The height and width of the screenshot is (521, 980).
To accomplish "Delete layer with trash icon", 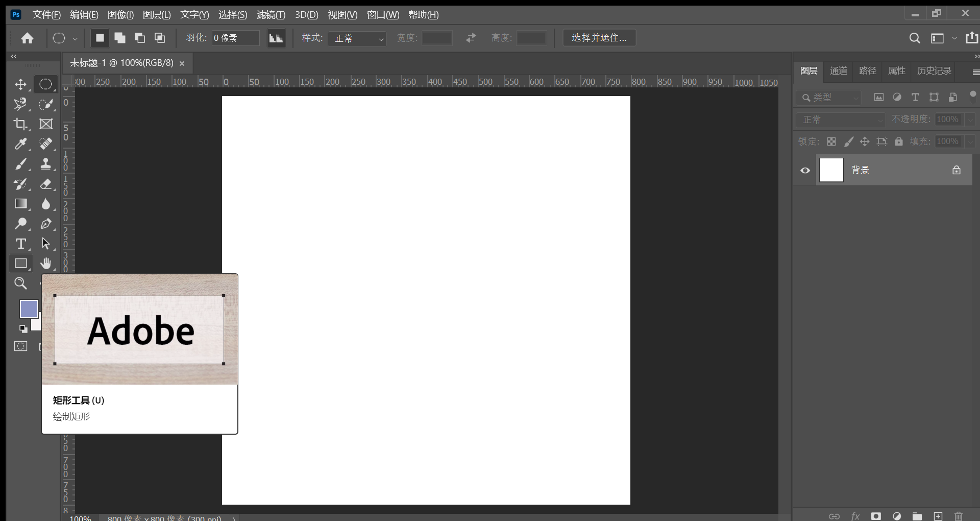I will point(959,516).
